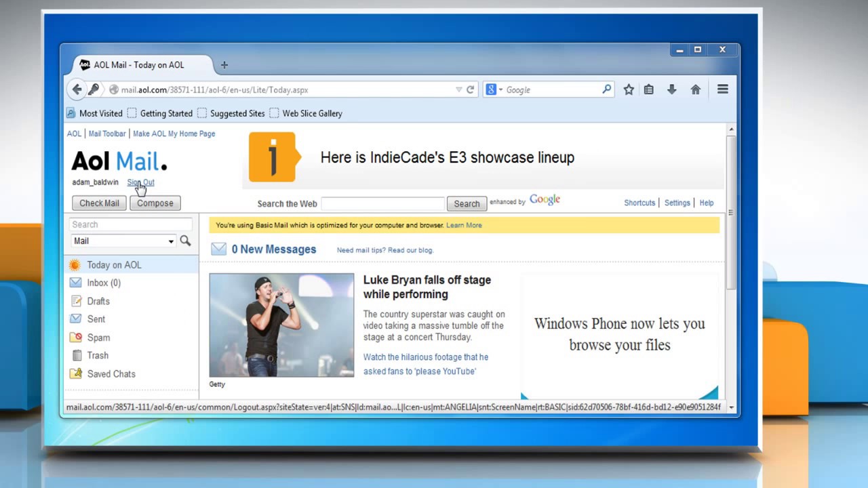The image size is (868, 488).
Task: Click Watch the hilarious footage link
Action: pos(426,364)
